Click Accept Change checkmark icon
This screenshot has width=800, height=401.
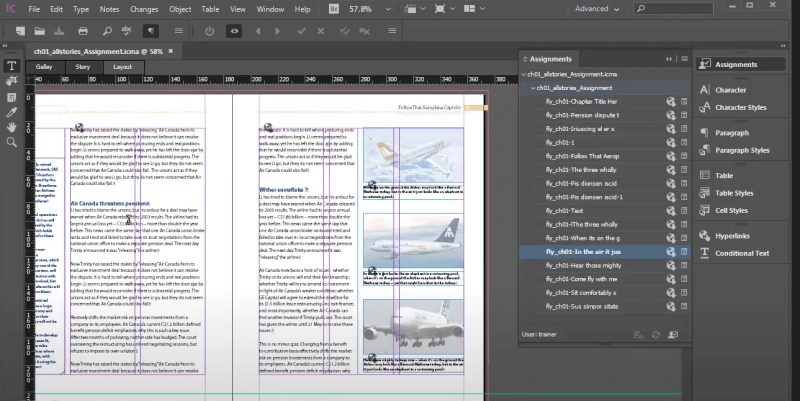point(302,31)
